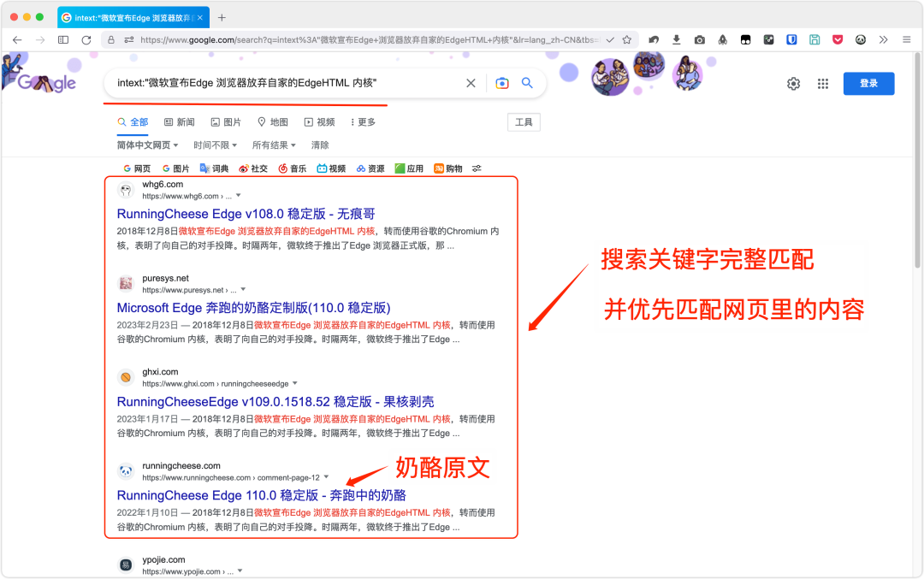Open the Bitwarden shield extension icon
924x579 pixels.
[x=791, y=40]
